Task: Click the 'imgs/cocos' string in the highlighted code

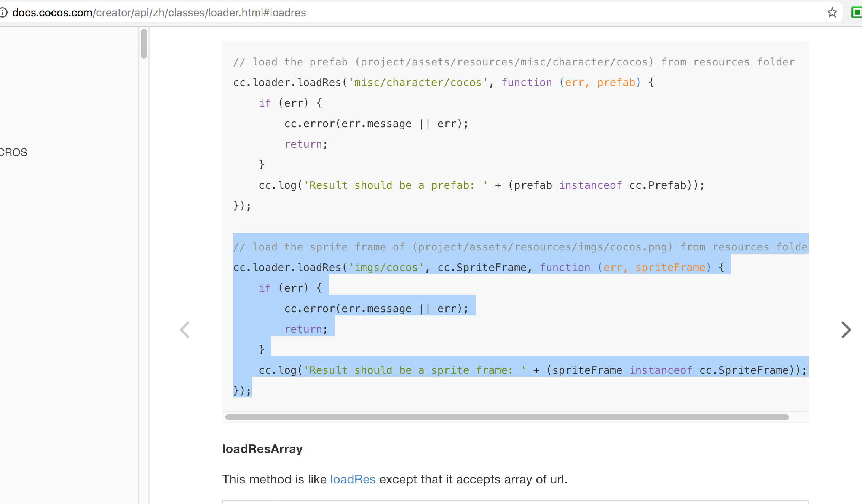Action: coord(386,268)
